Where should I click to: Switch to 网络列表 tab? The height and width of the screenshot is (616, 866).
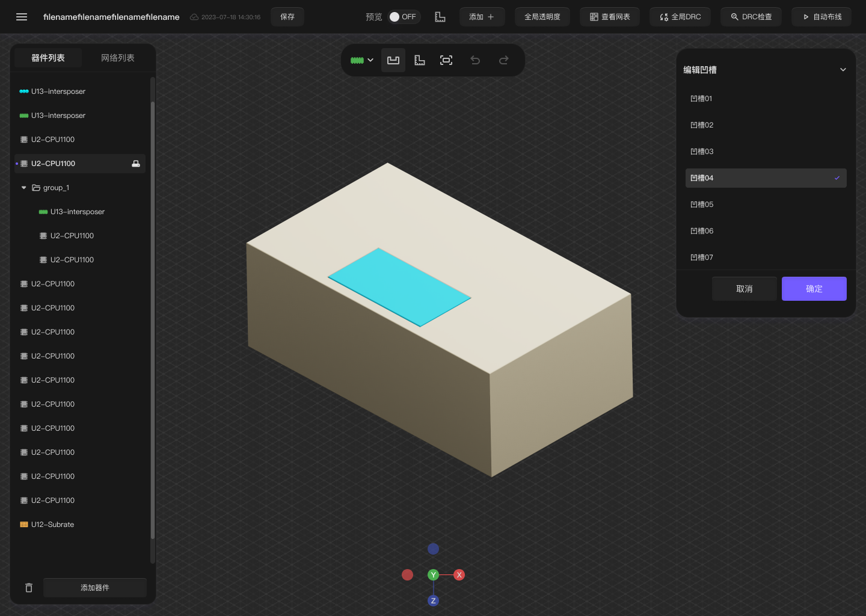tap(118, 58)
